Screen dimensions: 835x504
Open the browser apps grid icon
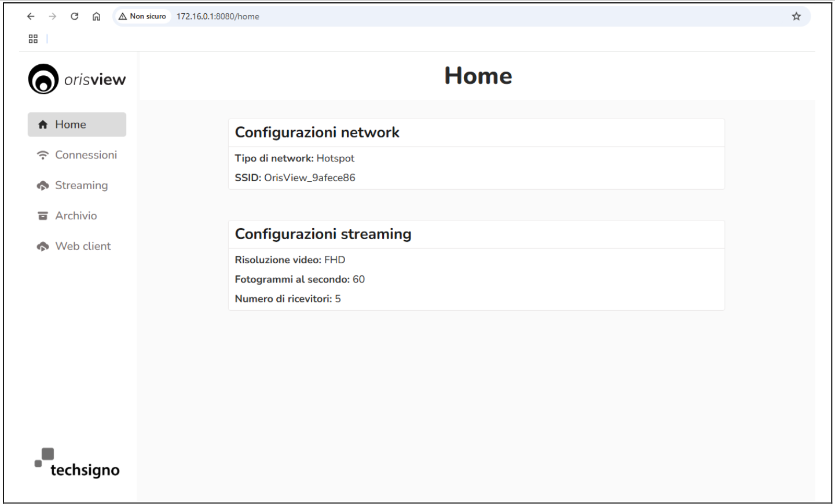click(x=33, y=38)
